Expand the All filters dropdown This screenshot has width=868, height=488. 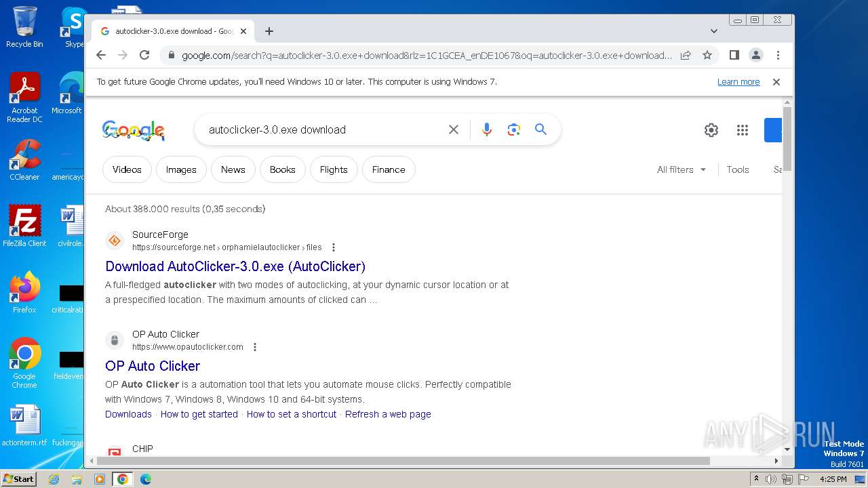click(682, 169)
